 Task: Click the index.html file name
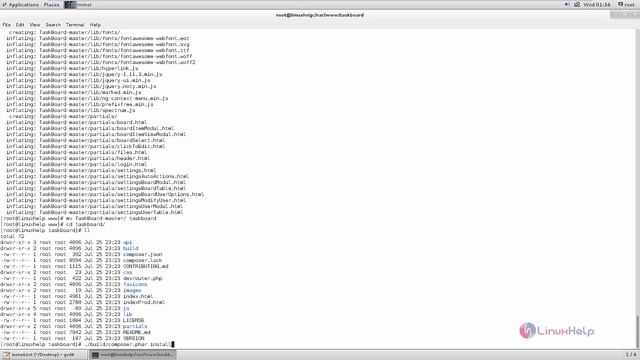[x=138, y=296]
